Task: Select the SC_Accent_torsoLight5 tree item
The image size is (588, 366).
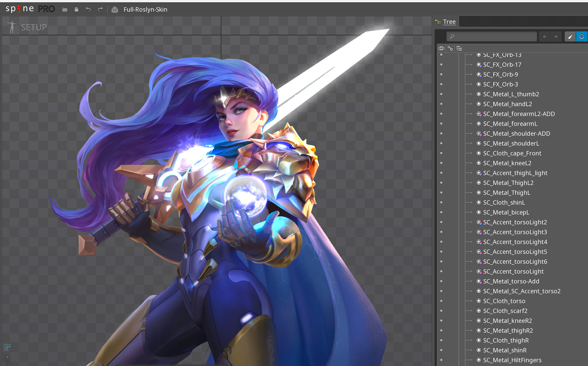Action: pos(514,252)
